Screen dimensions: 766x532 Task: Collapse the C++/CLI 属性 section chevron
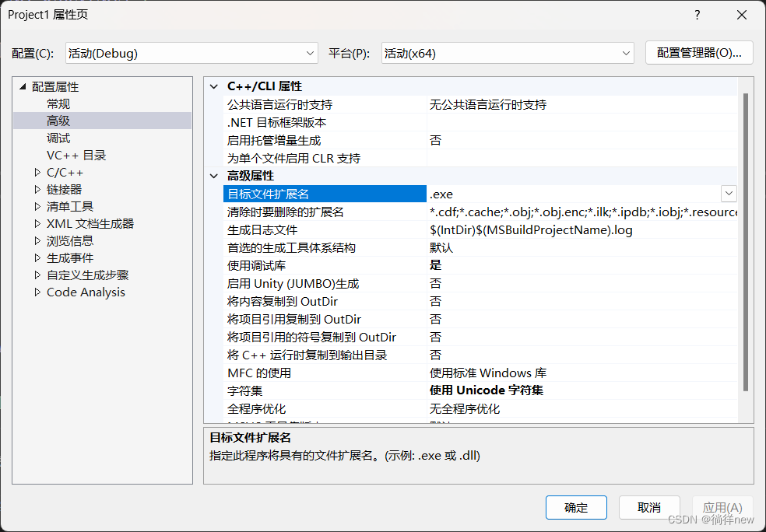214,86
